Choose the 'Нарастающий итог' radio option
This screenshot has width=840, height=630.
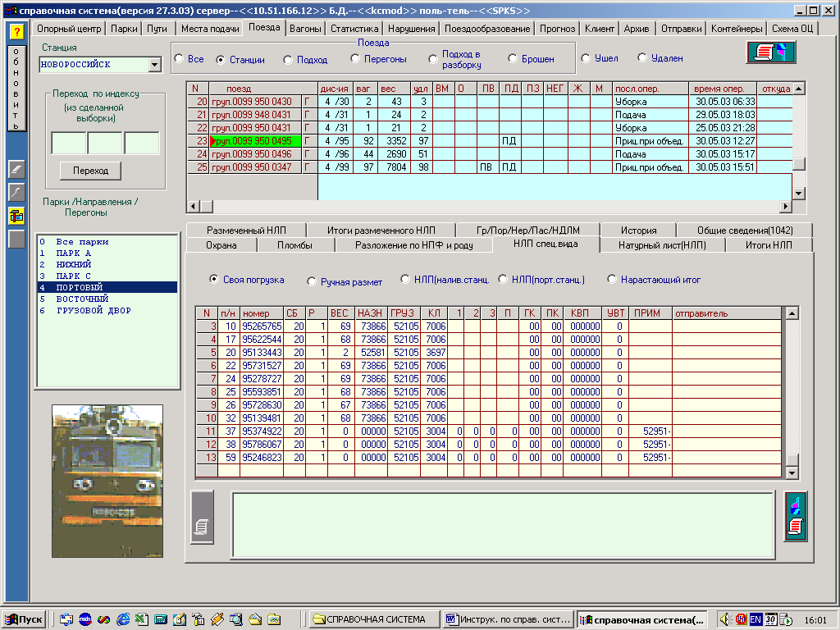pyautogui.click(x=612, y=280)
